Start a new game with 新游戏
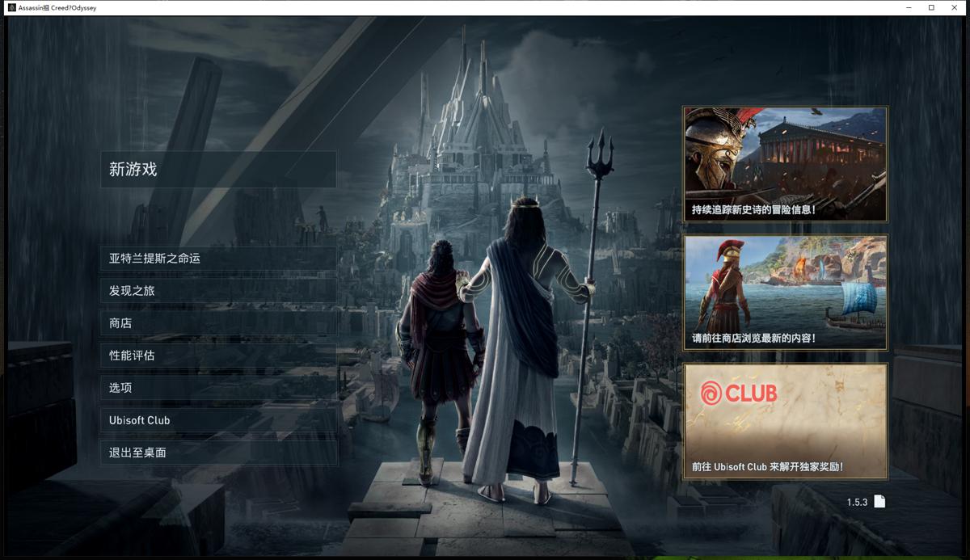This screenshot has width=970, height=560. coord(218,170)
